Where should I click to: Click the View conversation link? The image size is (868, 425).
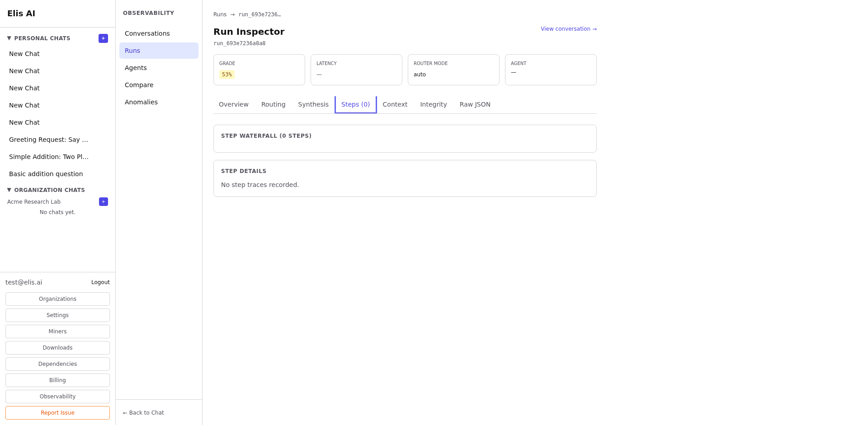pos(568,29)
